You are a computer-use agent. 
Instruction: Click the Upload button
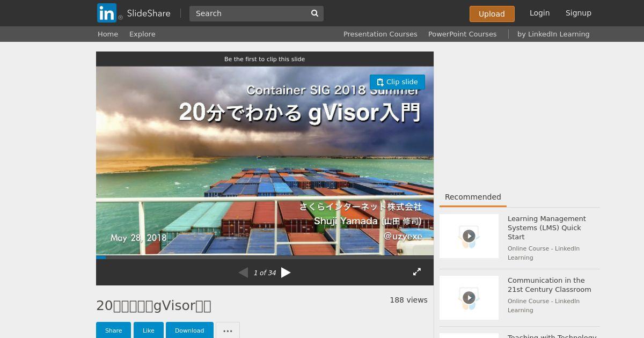492,14
